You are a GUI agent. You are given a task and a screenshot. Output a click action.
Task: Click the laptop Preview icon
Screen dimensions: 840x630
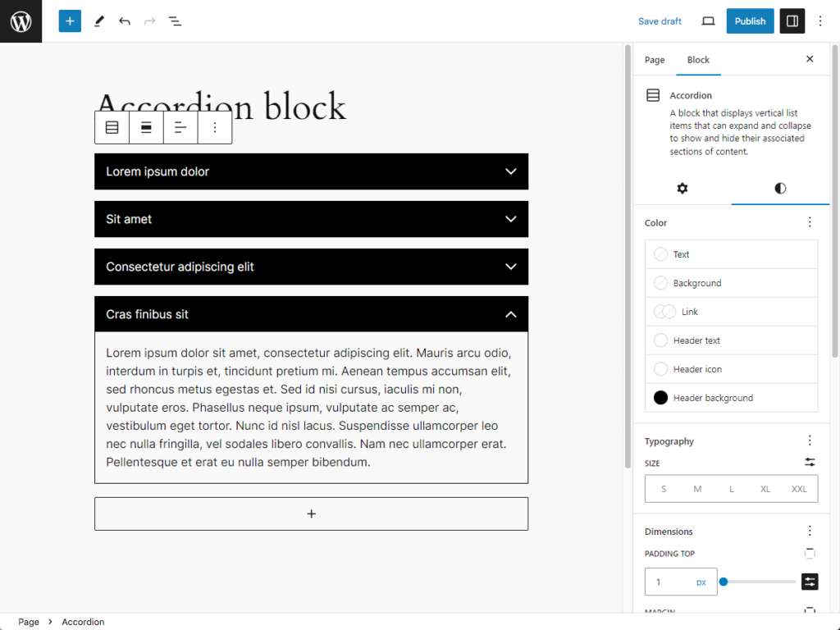coord(709,21)
